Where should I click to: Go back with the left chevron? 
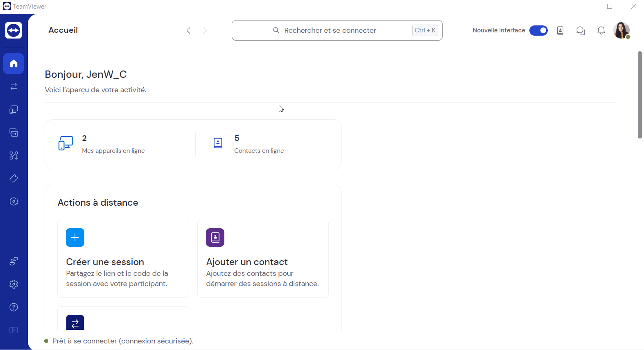tap(188, 30)
